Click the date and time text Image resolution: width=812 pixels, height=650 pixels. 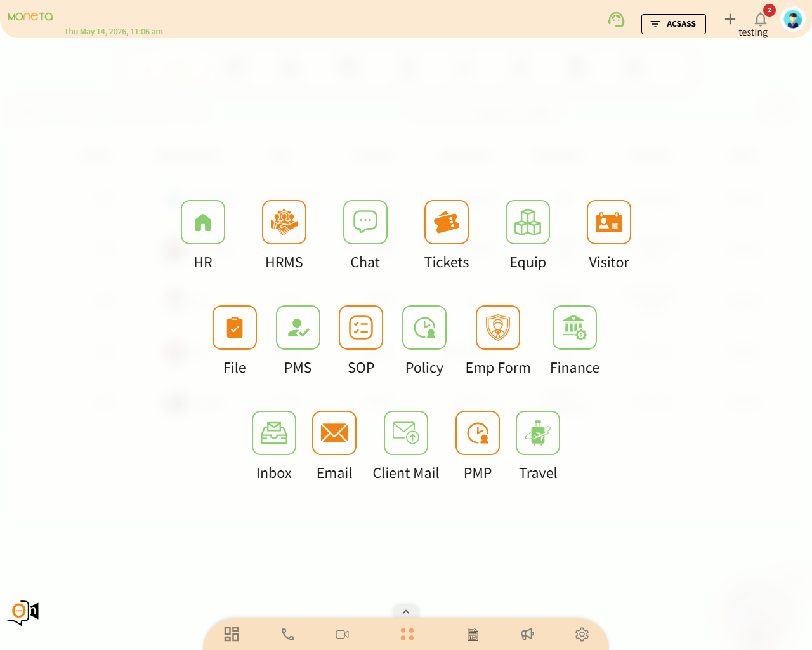(114, 31)
